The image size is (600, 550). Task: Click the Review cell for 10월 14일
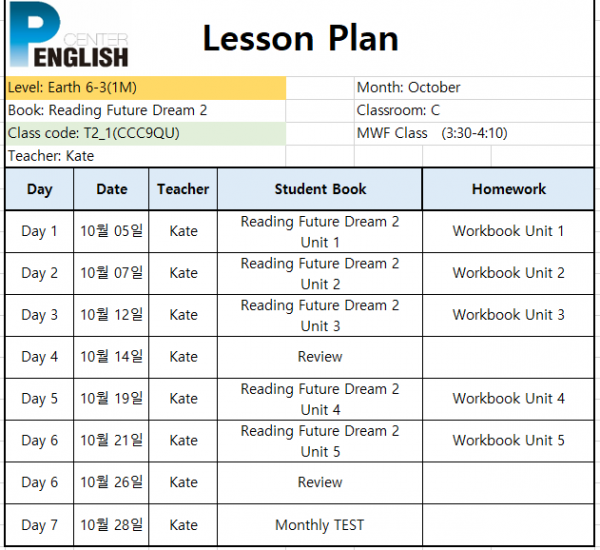coord(320,357)
